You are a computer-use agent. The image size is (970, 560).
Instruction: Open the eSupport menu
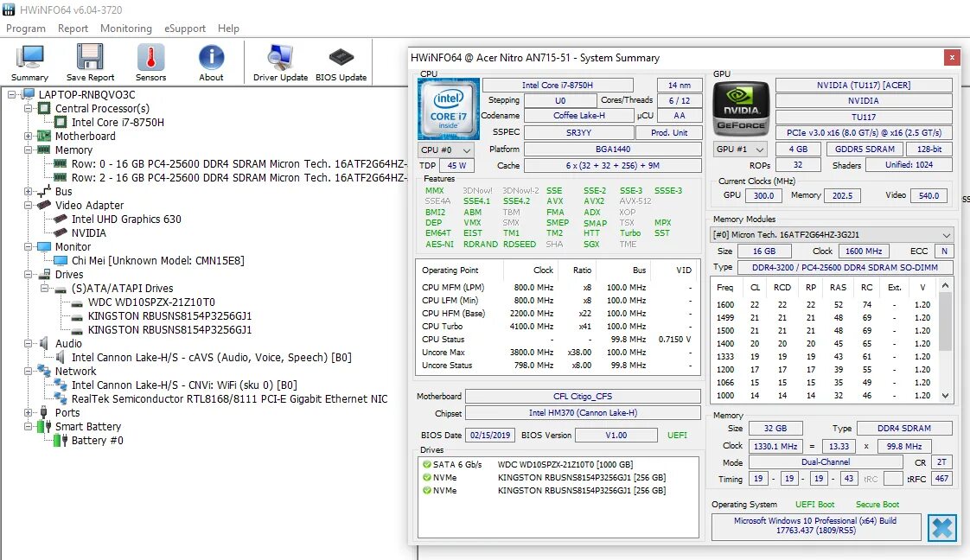click(x=184, y=28)
